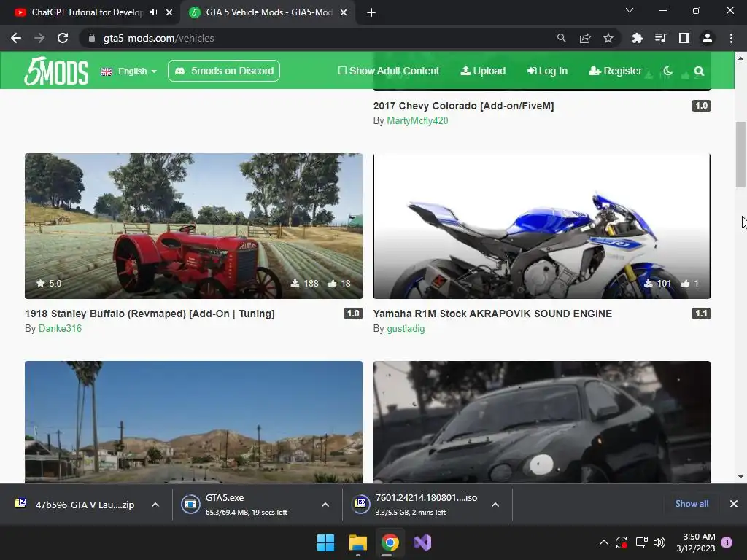Click the sync status tray icon
This screenshot has height=560, width=747.
coord(622,542)
